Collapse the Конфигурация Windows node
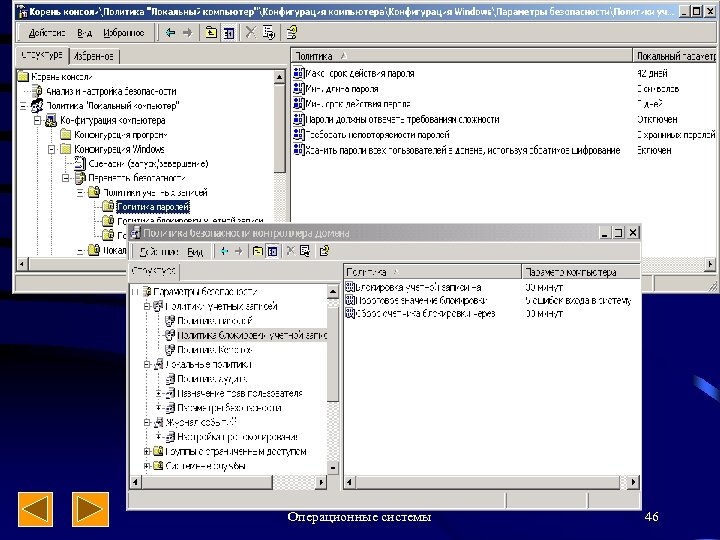Viewport: 720px width, 540px height. (x=52, y=149)
